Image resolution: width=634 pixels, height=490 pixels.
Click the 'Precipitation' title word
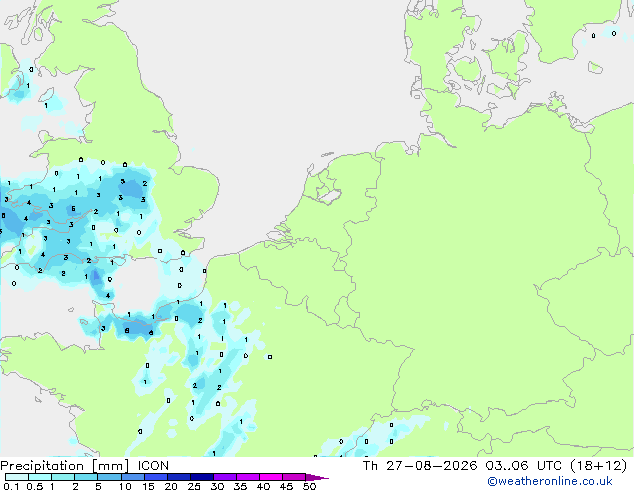click(x=42, y=466)
